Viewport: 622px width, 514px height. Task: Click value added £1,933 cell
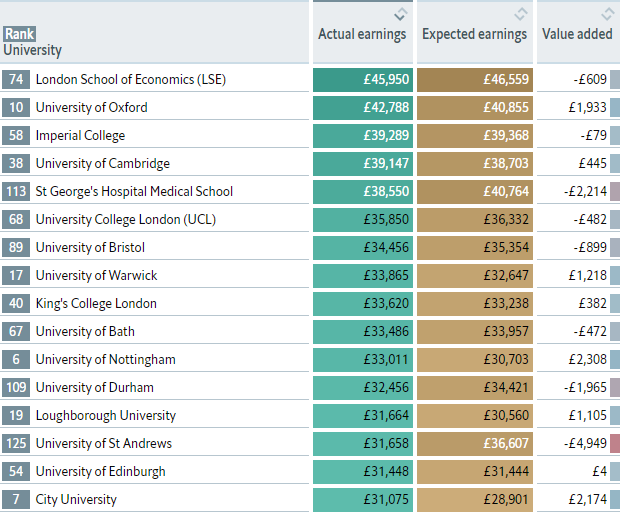578,107
